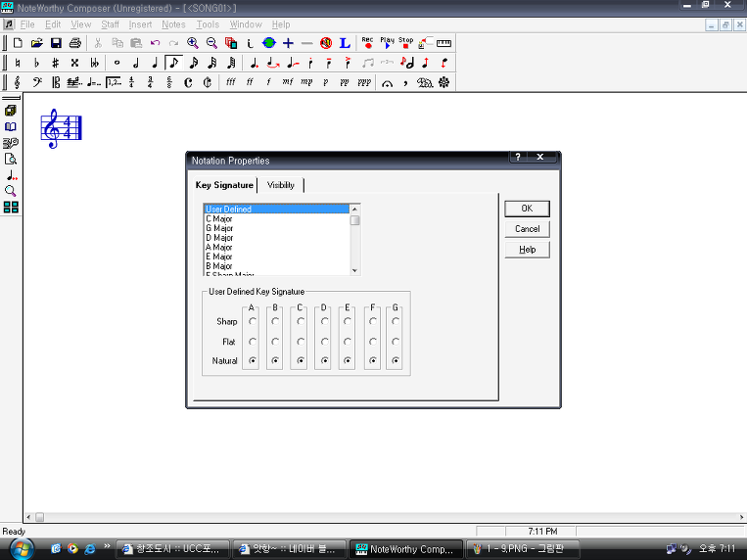Print the score using the printer icon
747x560 pixels.
(x=74, y=43)
